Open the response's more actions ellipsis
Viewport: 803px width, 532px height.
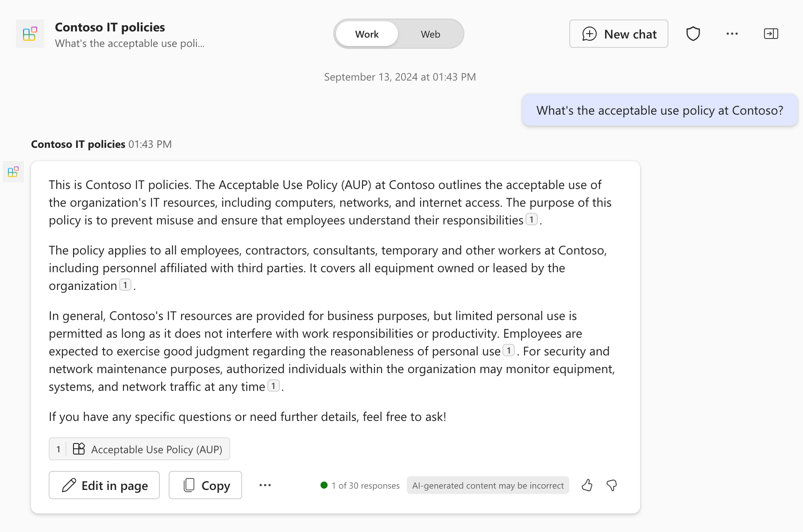(265, 485)
